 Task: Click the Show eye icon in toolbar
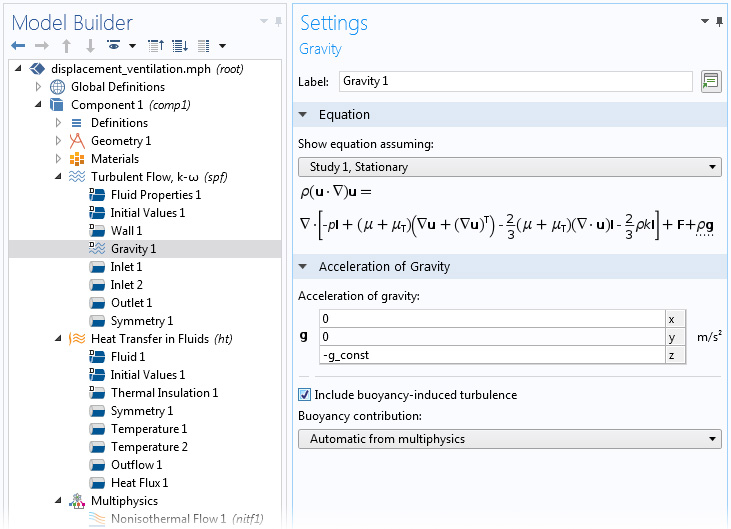[115, 46]
